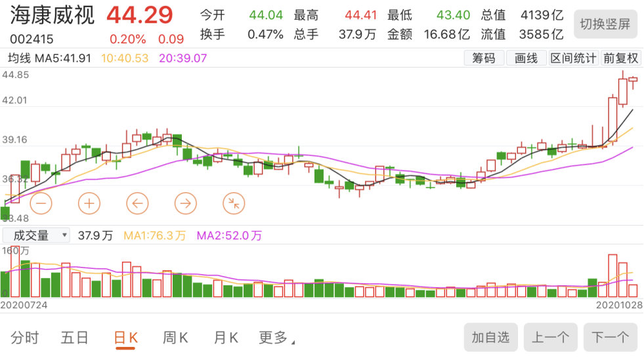Click the collapse arrows icon on chart

pyautogui.click(x=234, y=203)
